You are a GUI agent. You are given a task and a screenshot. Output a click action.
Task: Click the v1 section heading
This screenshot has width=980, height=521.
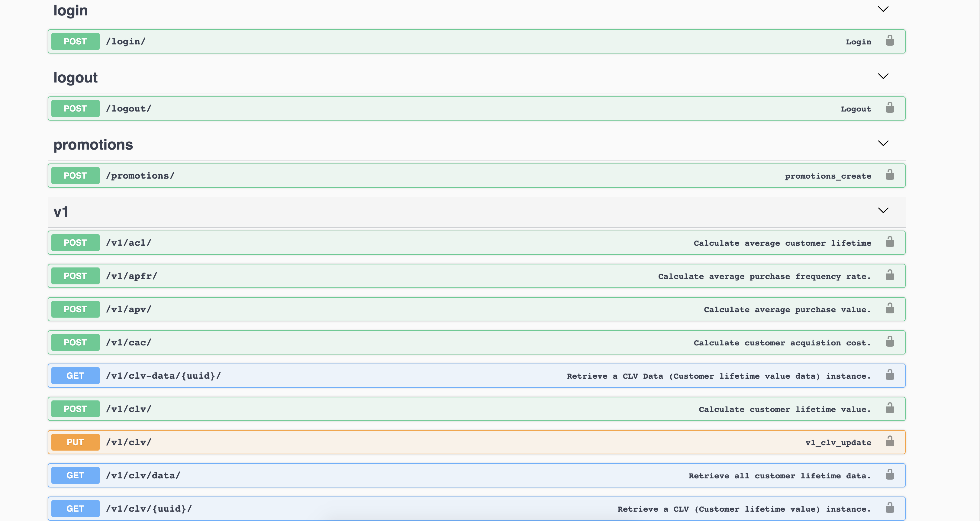pyautogui.click(x=60, y=212)
